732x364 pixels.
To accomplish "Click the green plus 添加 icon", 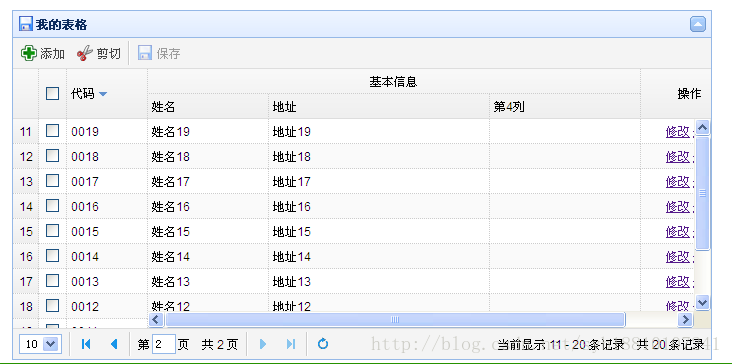I will click(x=28, y=53).
